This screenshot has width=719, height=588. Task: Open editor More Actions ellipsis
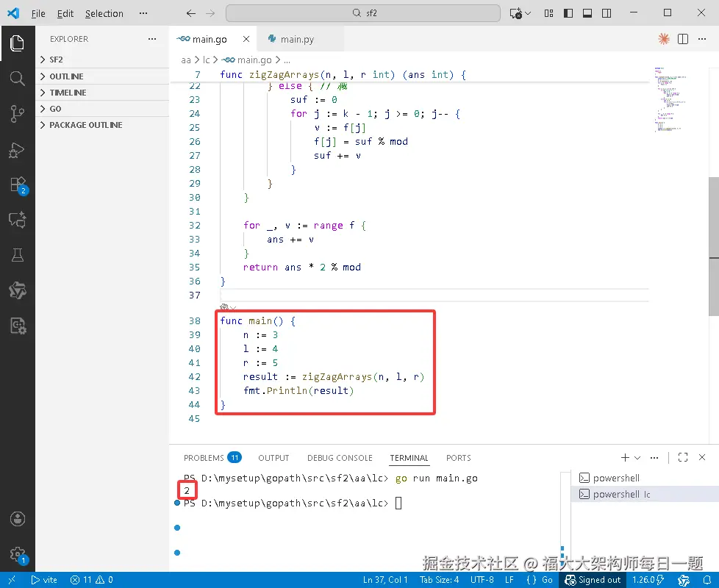point(702,39)
